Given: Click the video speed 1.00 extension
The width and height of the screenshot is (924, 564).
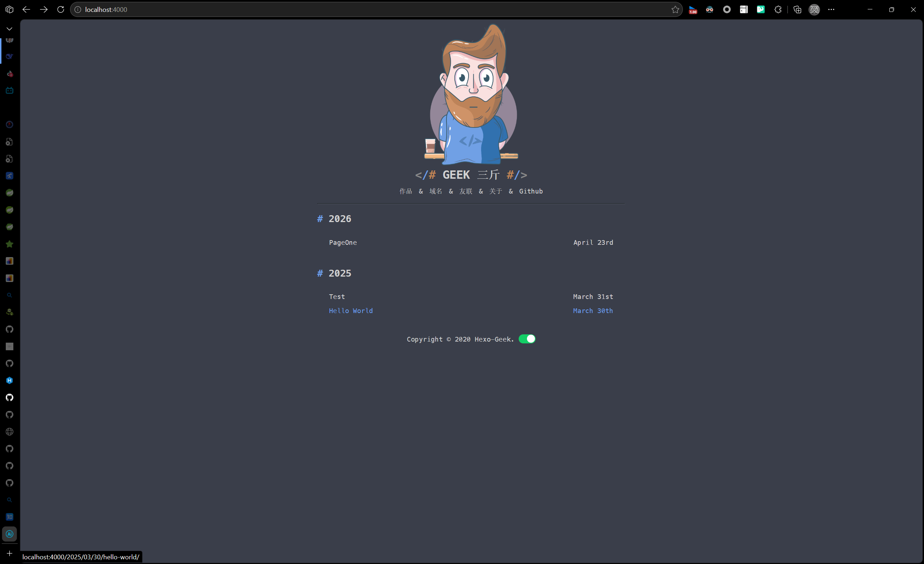Looking at the screenshot, I should coord(693,9).
